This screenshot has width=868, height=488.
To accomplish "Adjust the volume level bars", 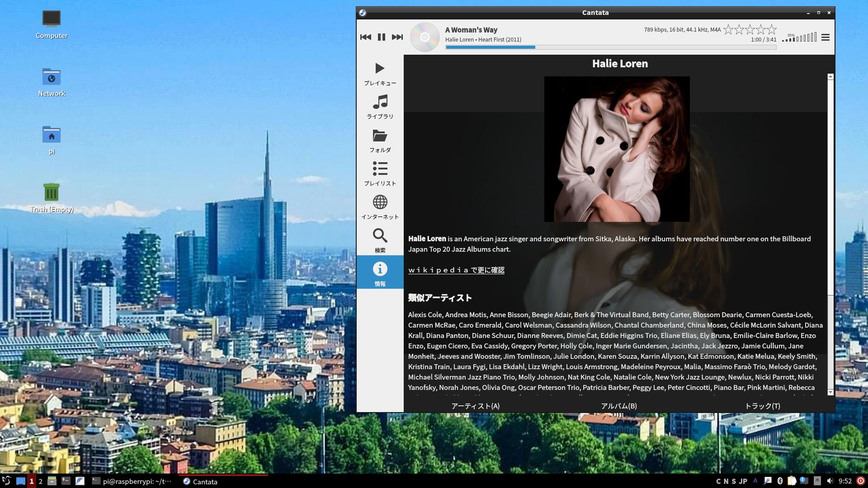I will click(x=799, y=38).
